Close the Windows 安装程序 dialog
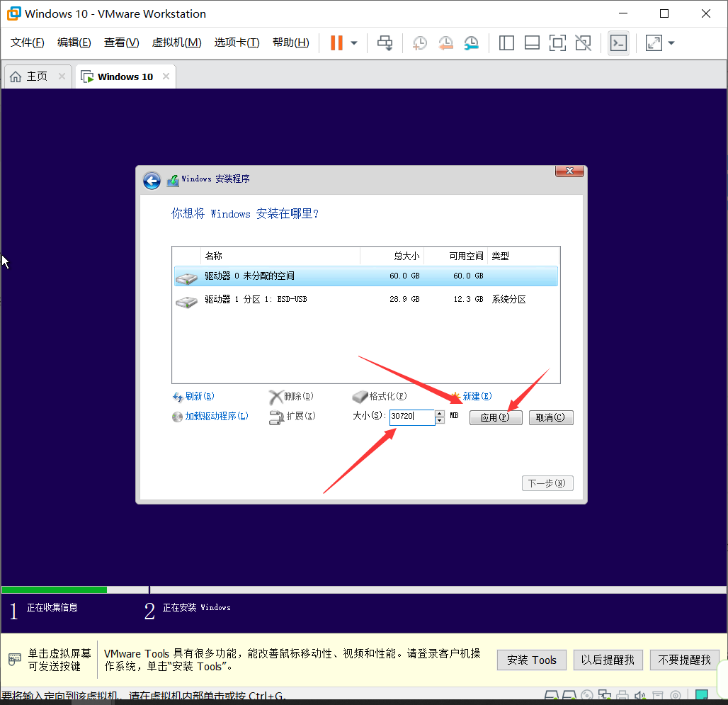 [569, 171]
